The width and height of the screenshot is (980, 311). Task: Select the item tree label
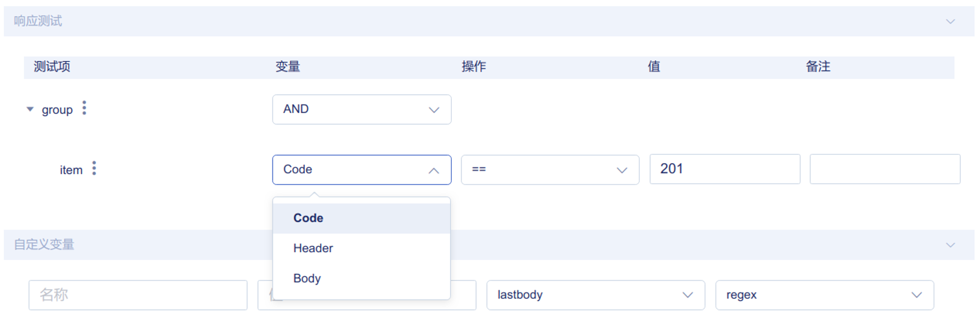[71, 170]
